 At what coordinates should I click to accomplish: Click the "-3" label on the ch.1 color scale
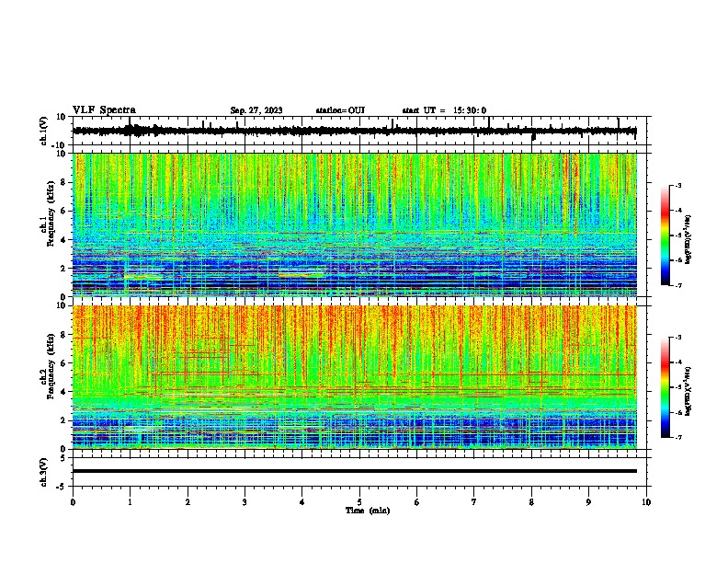pyautogui.click(x=677, y=186)
